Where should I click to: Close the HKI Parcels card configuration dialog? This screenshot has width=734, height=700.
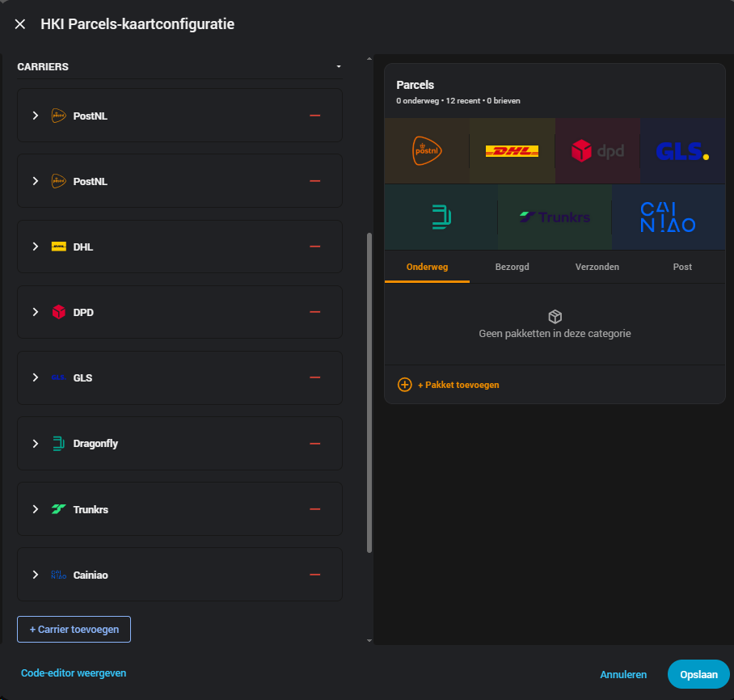coord(20,24)
